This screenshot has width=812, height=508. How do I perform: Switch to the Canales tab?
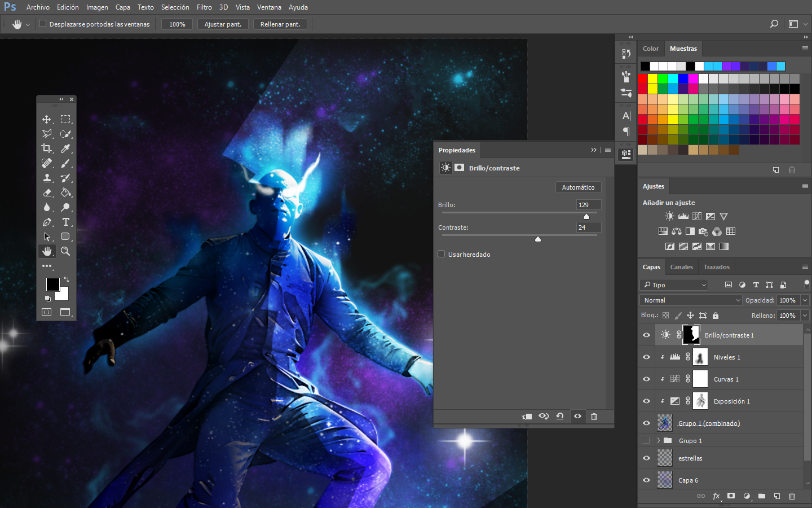pos(682,267)
